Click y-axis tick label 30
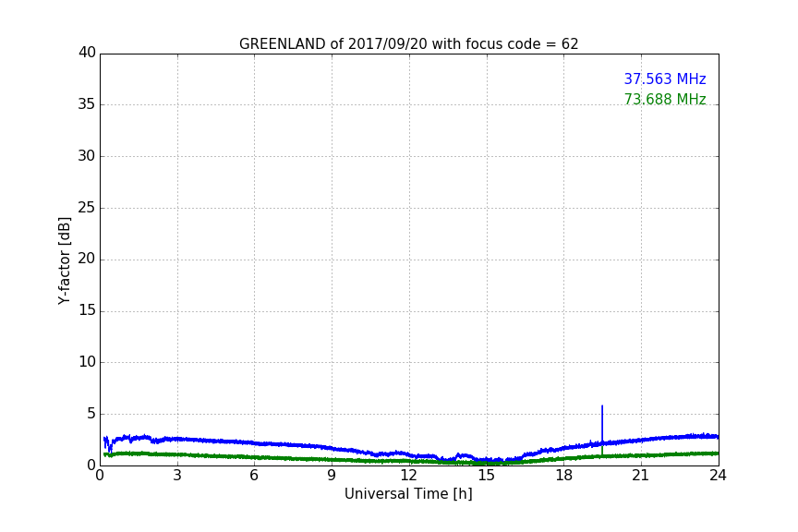Viewport: 798px width, 532px height. click(x=87, y=156)
